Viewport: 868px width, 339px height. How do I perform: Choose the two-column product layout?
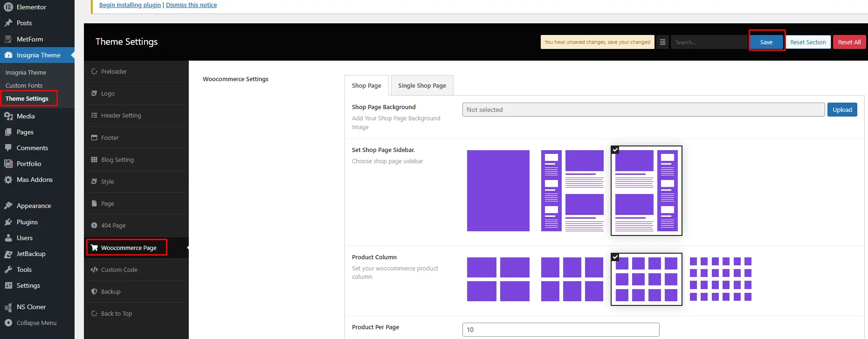point(498,279)
